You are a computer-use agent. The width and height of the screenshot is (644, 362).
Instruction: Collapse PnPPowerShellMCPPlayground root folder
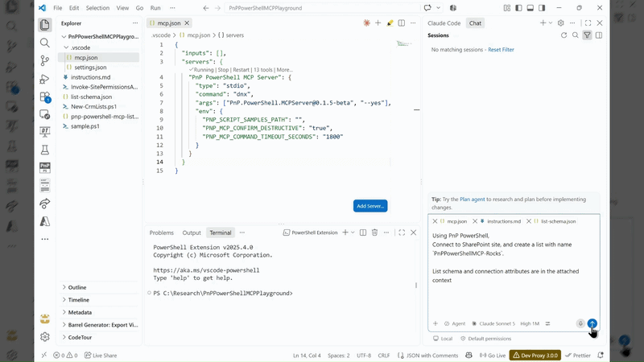point(64,36)
